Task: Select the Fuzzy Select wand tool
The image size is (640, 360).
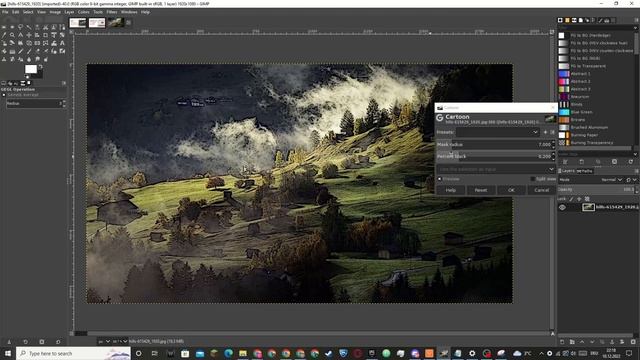Action: tap(29, 27)
